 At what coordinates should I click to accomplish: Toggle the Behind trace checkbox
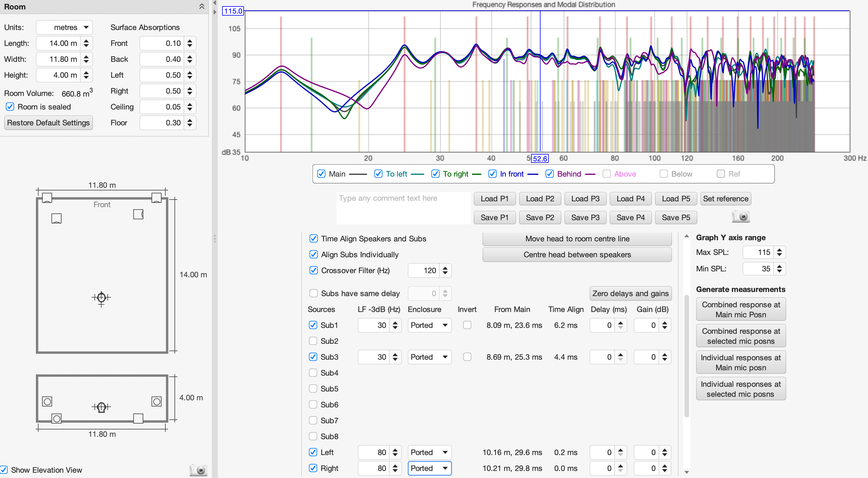click(550, 174)
